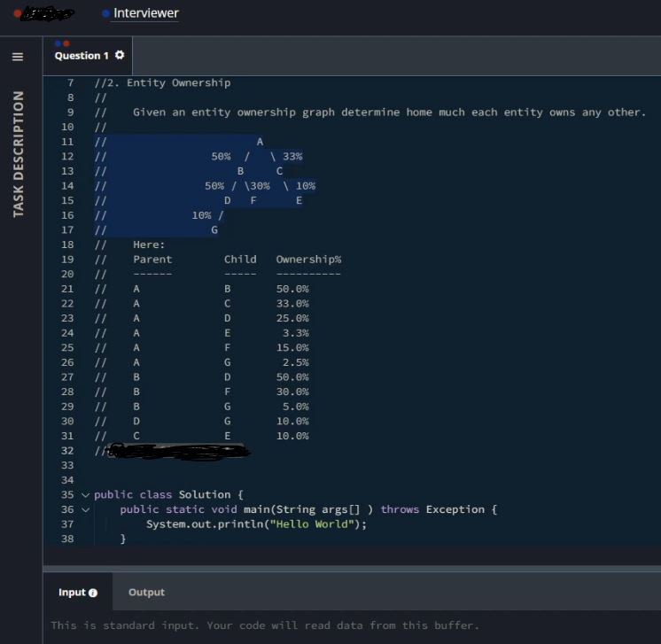Select the Input tab
Viewport: 661px width, 644px height.
click(78, 592)
